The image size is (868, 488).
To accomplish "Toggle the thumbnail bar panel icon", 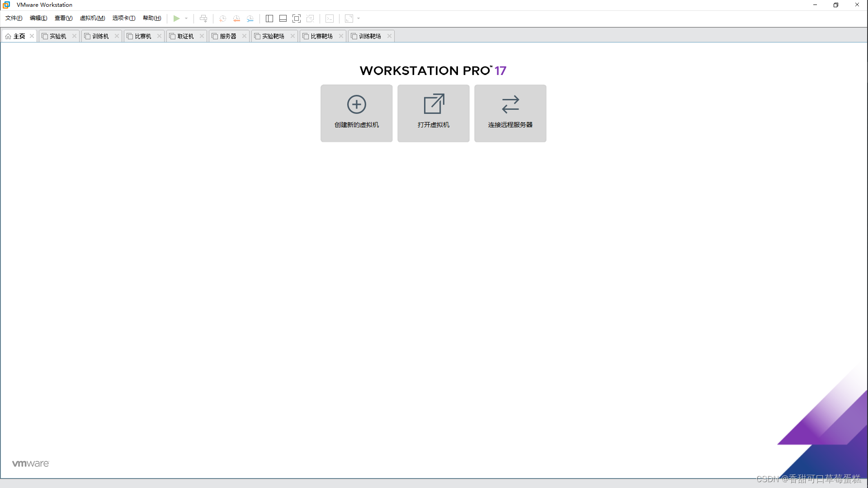I will tap(283, 19).
